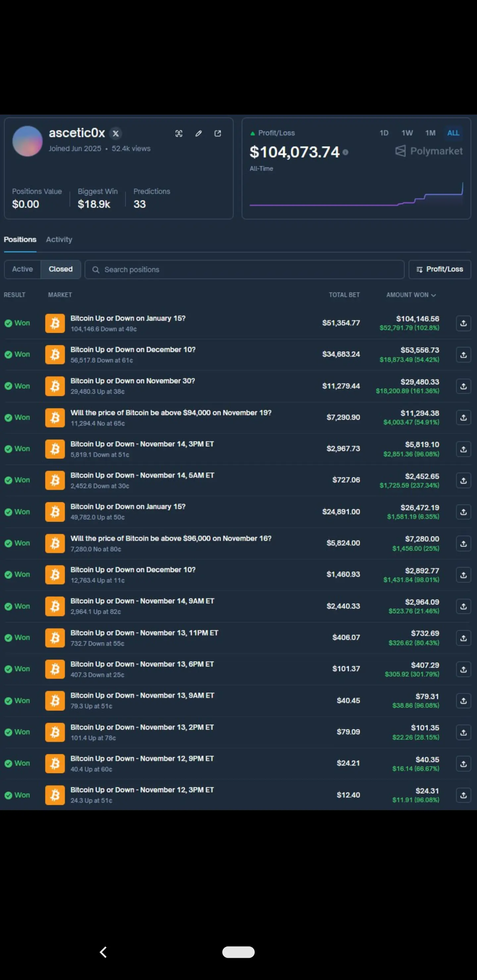The height and width of the screenshot is (980, 477).
Task: Open Bitcoin above $94,000 on November 19 market
Action: click(171, 413)
